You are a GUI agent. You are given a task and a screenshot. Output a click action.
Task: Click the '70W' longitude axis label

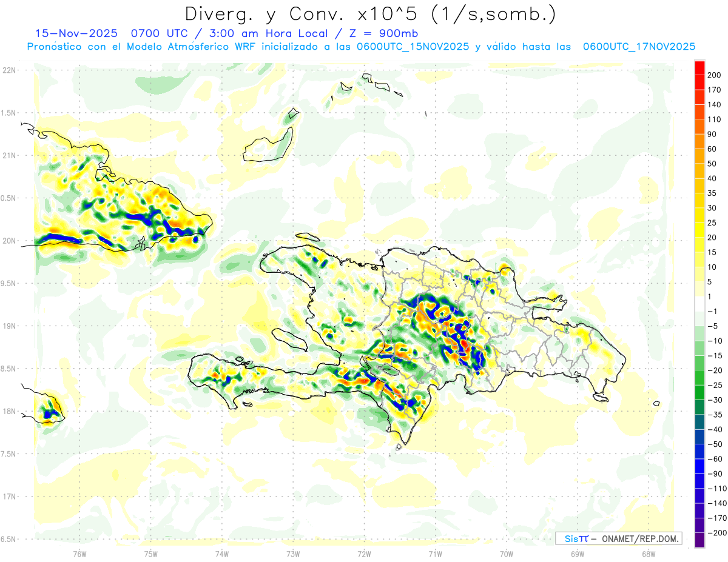pyautogui.click(x=506, y=554)
